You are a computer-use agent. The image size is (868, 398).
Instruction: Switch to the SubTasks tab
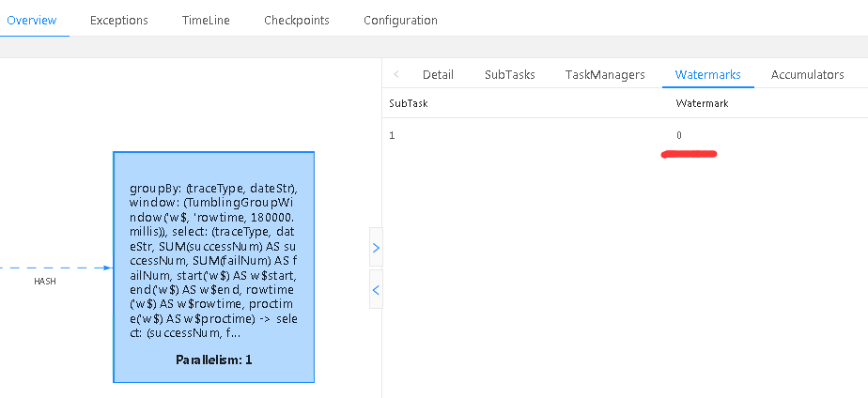tap(508, 74)
